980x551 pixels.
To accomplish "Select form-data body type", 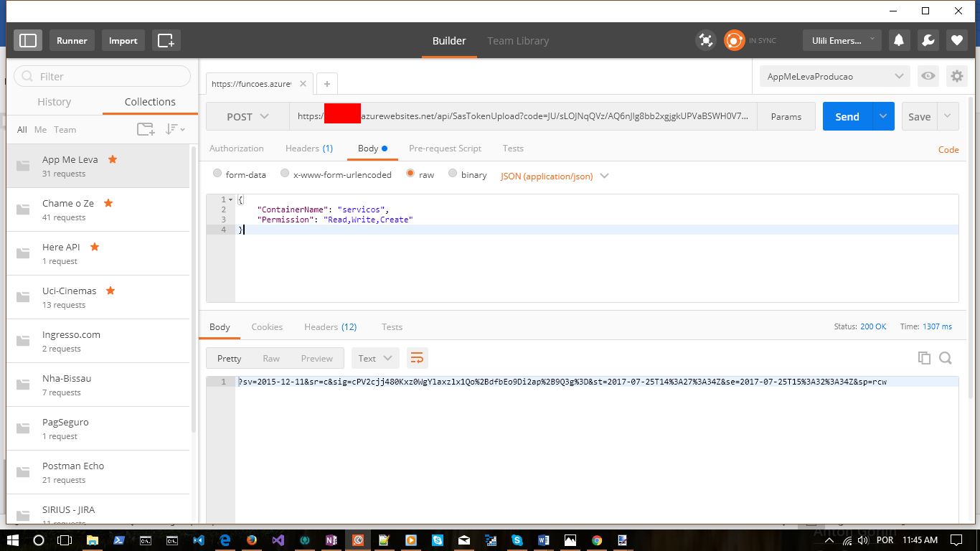I will [217, 174].
